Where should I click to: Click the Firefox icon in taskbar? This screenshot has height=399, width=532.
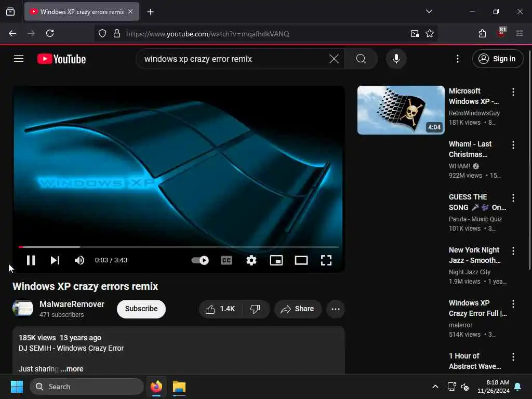[x=156, y=387]
